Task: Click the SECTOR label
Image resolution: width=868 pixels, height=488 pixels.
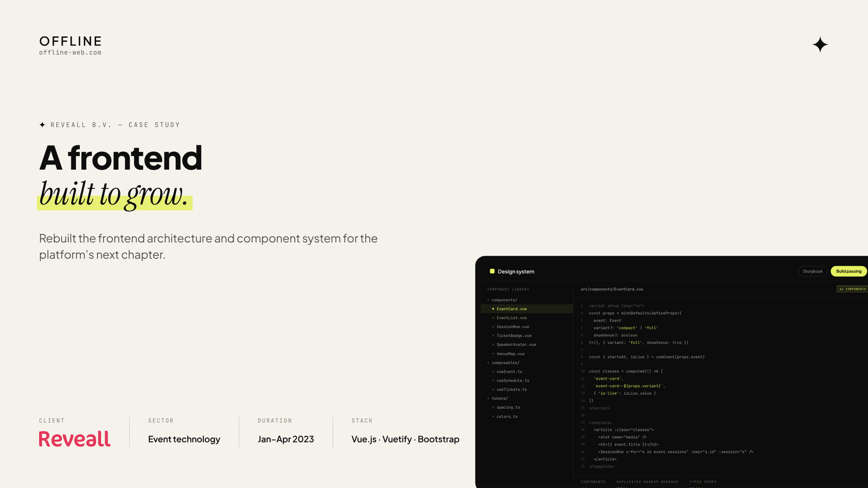Action: click(x=161, y=421)
